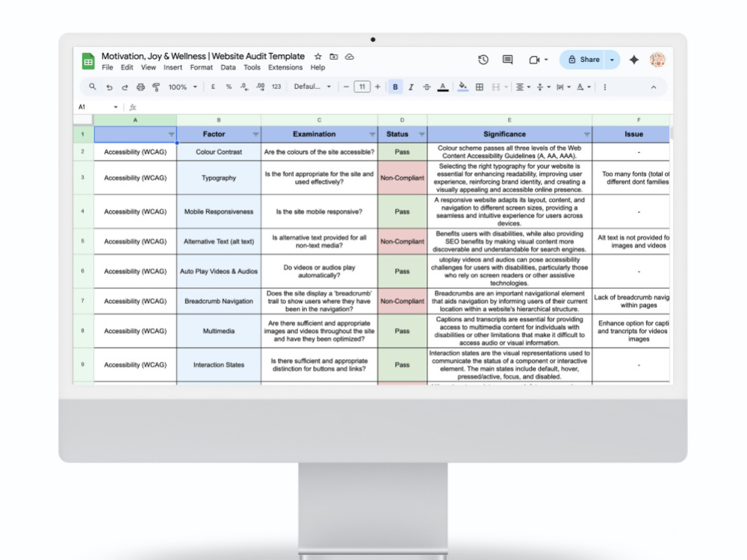Open text wrapping dropdown

click(x=563, y=87)
